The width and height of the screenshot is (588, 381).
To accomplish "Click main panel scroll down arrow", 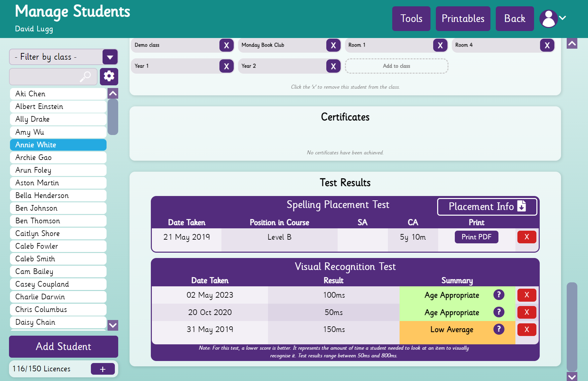I will click(572, 377).
